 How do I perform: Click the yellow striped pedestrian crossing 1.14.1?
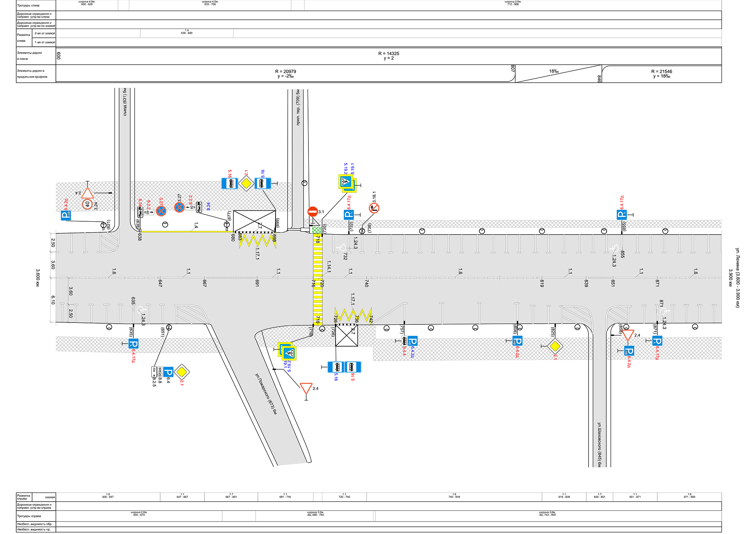(x=318, y=279)
